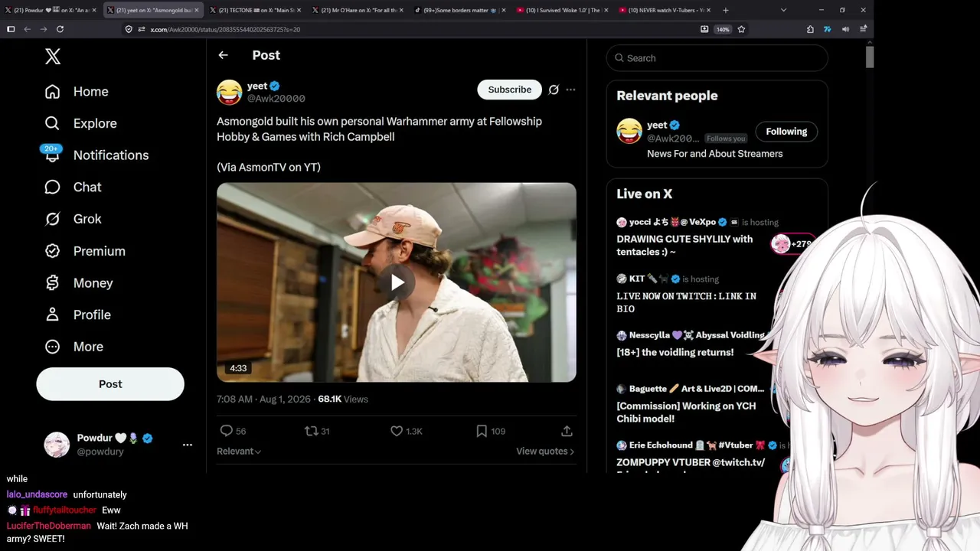The height and width of the screenshot is (551, 980).
Task: Switch to the Some borders matter tab
Action: pos(460,10)
